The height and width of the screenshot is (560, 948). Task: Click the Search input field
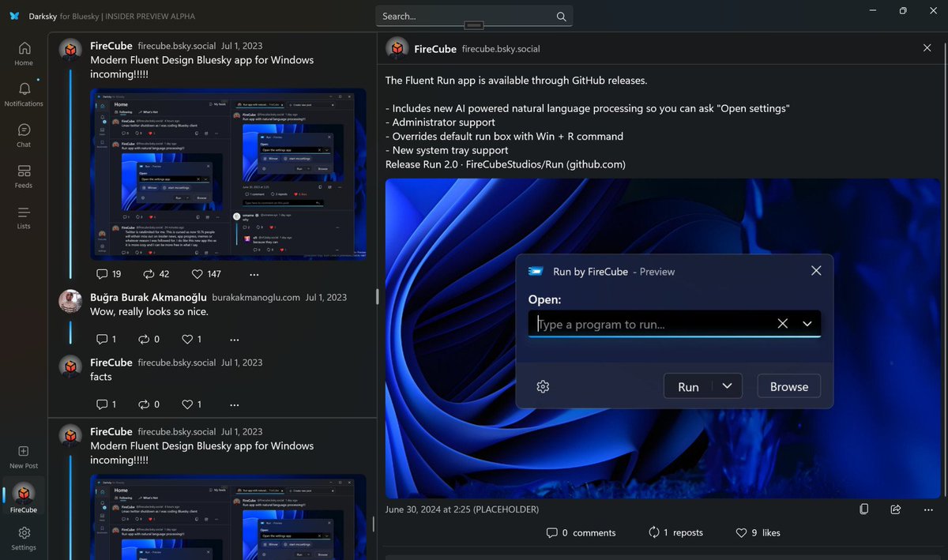point(474,16)
